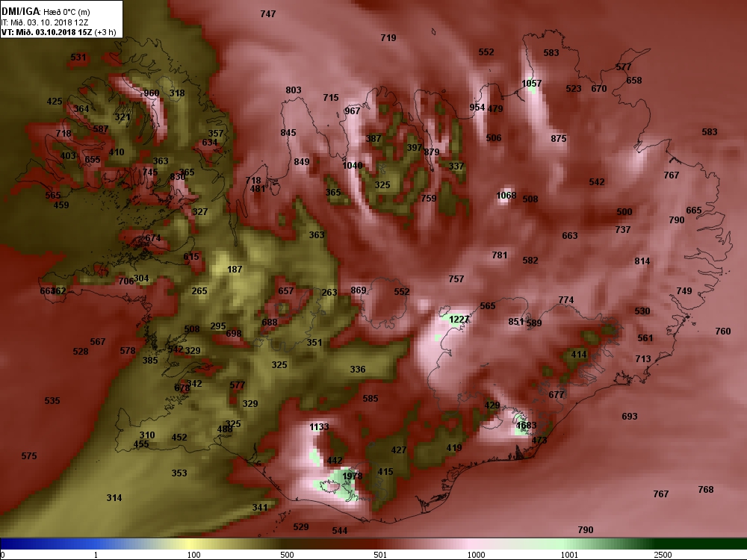
Task: Select the 706 label
Action: click(125, 281)
